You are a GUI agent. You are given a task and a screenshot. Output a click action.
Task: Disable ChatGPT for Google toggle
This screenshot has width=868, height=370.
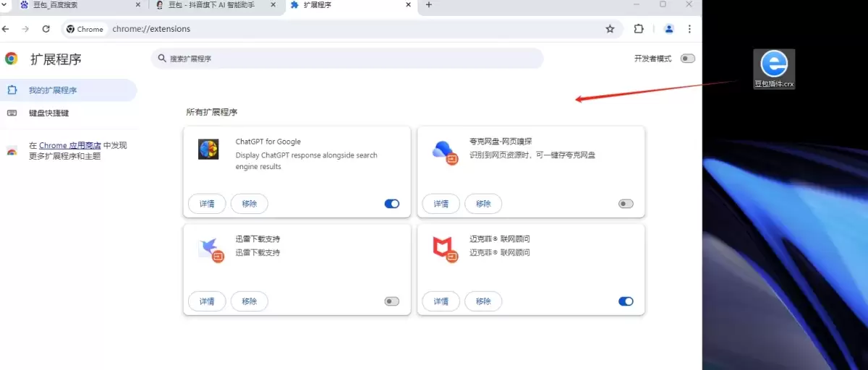point(391,204)
